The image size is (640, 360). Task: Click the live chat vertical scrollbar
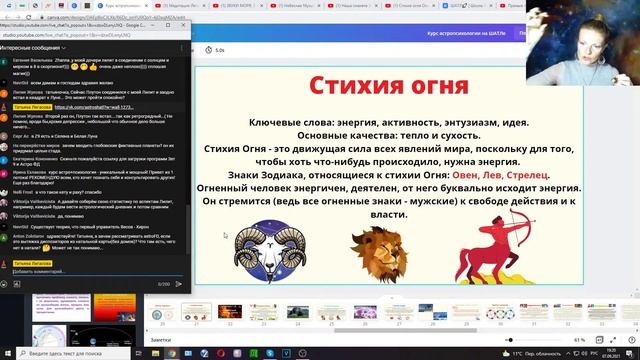click(188, 229)
